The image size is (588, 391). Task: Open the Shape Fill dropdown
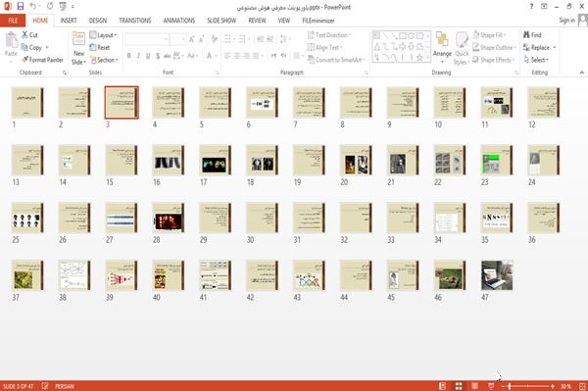[489, 35]
